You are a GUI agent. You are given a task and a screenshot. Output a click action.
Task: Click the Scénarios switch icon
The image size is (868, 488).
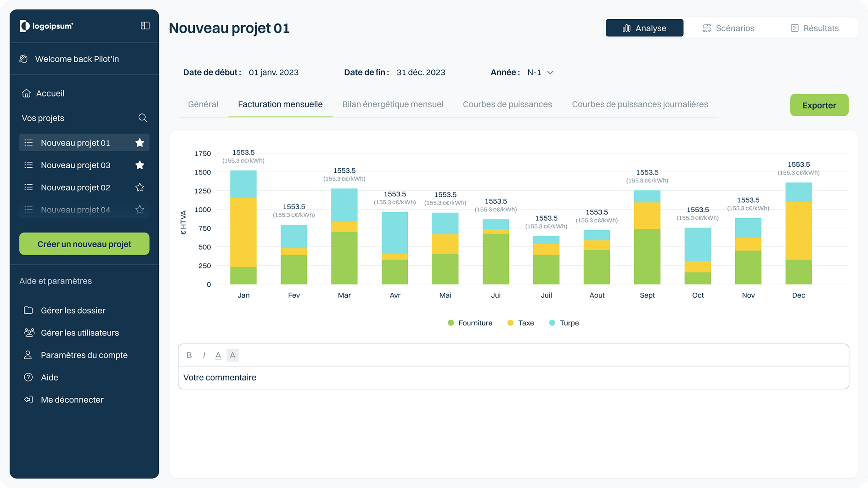[707, 28]
